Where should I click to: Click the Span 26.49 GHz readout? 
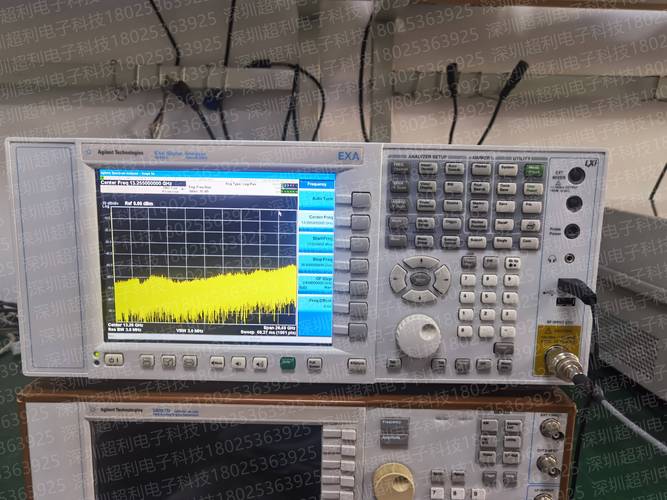click(x=279, y=328)
